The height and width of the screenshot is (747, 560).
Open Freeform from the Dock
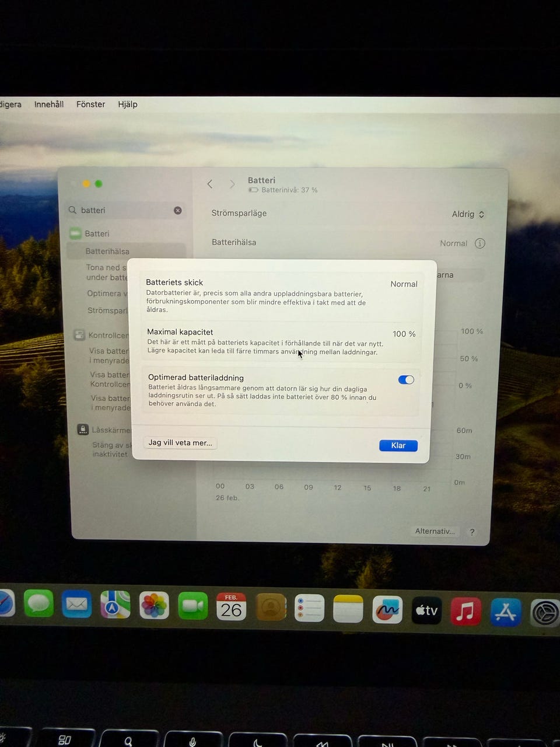pos(387,610)
